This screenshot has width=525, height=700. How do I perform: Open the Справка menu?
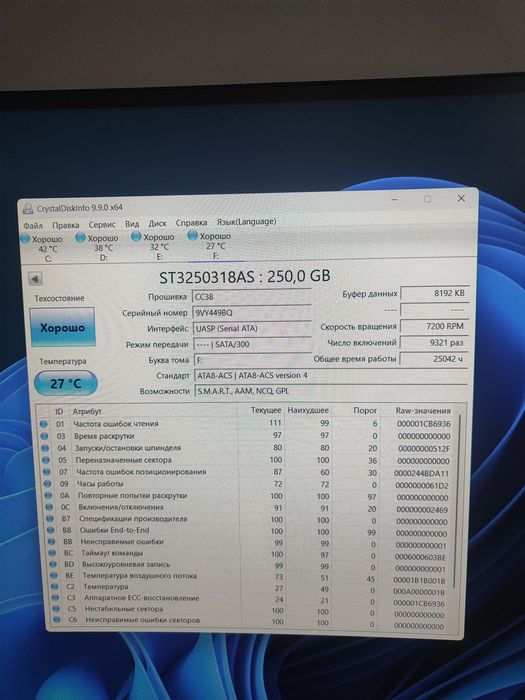pyautogui.click(x=191, y=222)
